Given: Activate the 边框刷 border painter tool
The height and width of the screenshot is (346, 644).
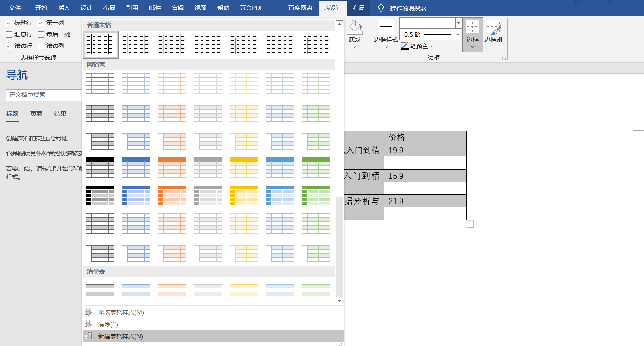Looking at the screenshot, I should 493,31.
